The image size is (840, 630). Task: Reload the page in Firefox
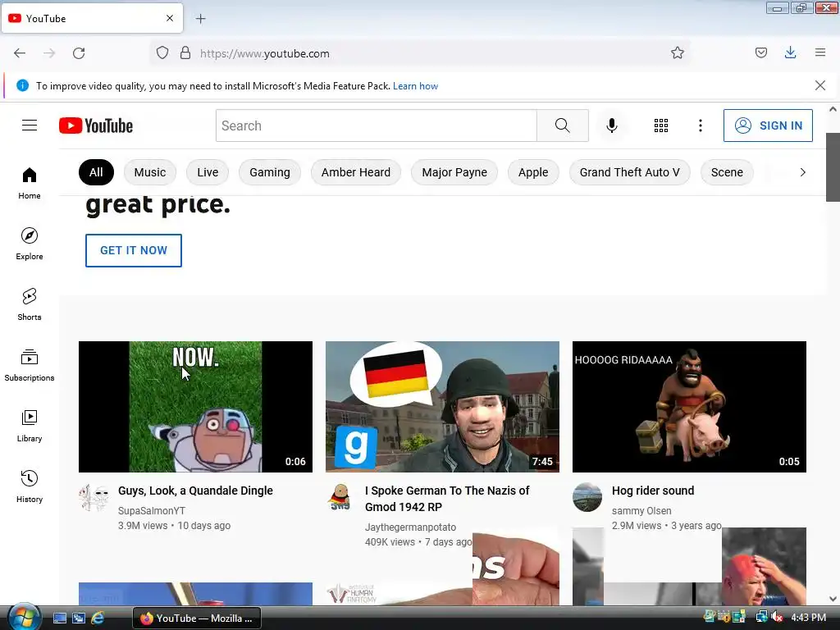[x=79, y=53]
